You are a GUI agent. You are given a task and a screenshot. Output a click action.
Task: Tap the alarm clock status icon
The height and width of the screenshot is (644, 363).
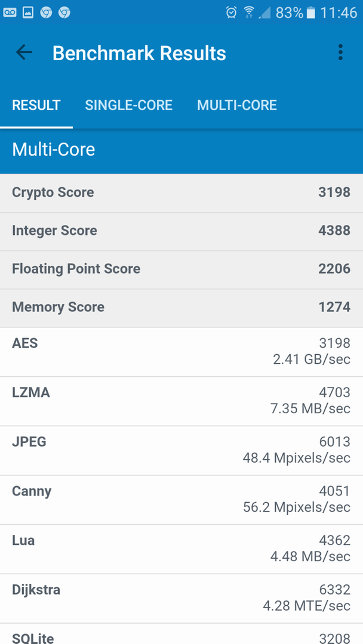click(232, 13)
